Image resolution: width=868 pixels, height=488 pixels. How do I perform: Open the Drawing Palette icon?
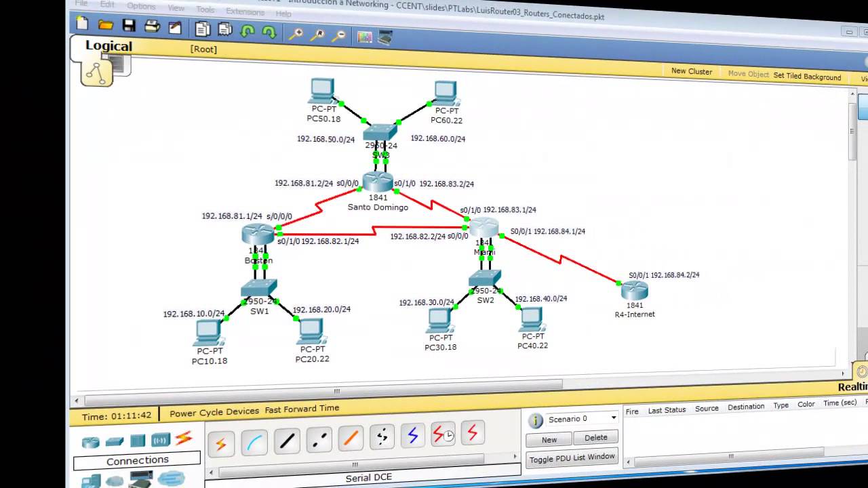(365, 37)
